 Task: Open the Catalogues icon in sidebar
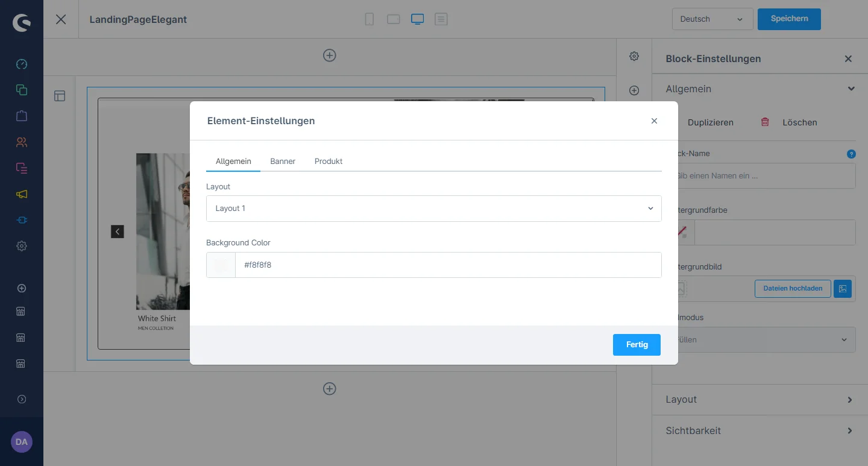pos(22,90)
